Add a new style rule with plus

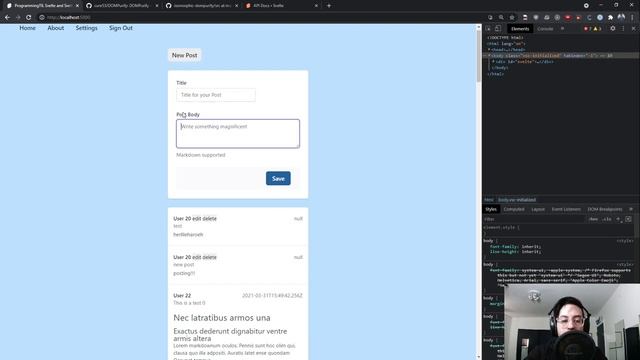point(618,219)
